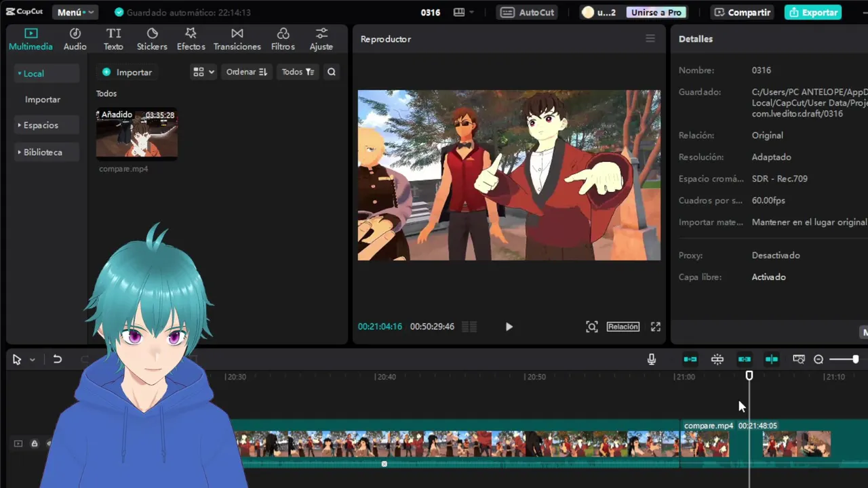Click the timeline playhead marker
Image resolution: width=868 pixels, height=488 pixels.
pos(749,375)
